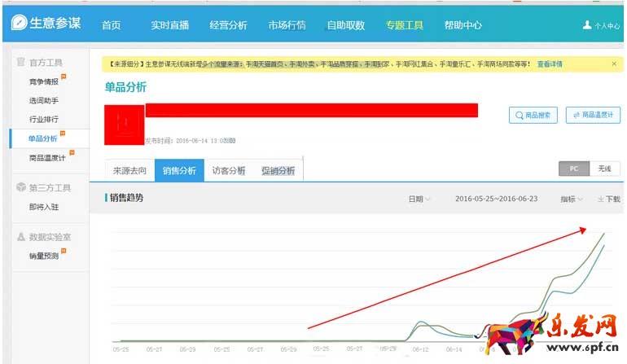Open 竞争情报 in the sidebar
627x364 pixels.
coord(43,81)
